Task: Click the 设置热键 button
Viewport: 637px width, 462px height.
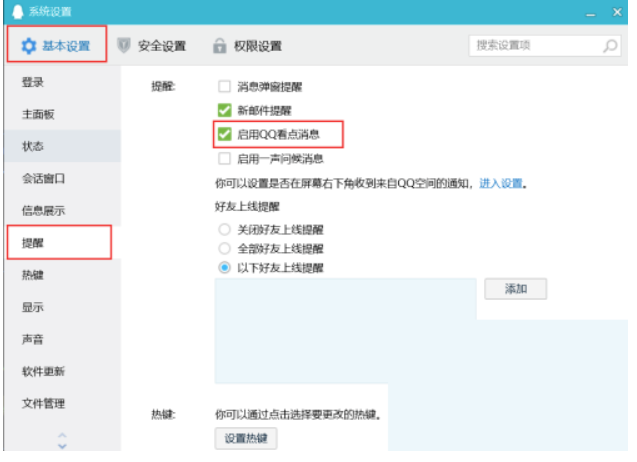Action: (246, 438)
